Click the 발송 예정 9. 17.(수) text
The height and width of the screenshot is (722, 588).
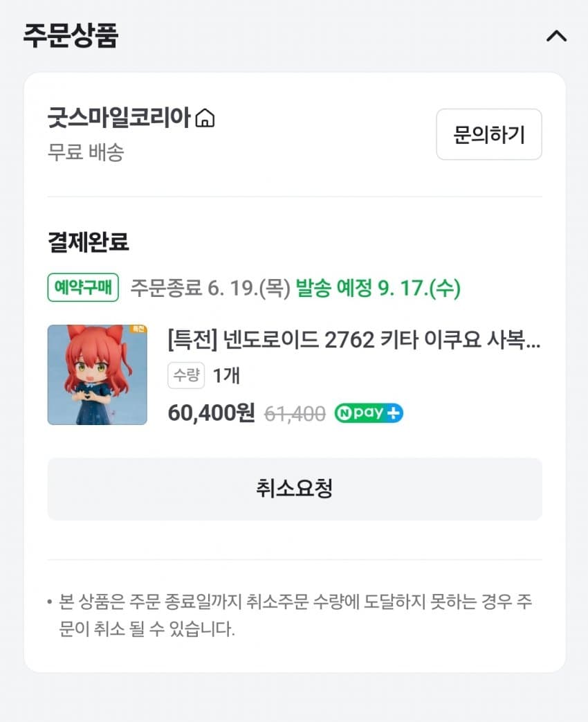click(x=378, y=287)
